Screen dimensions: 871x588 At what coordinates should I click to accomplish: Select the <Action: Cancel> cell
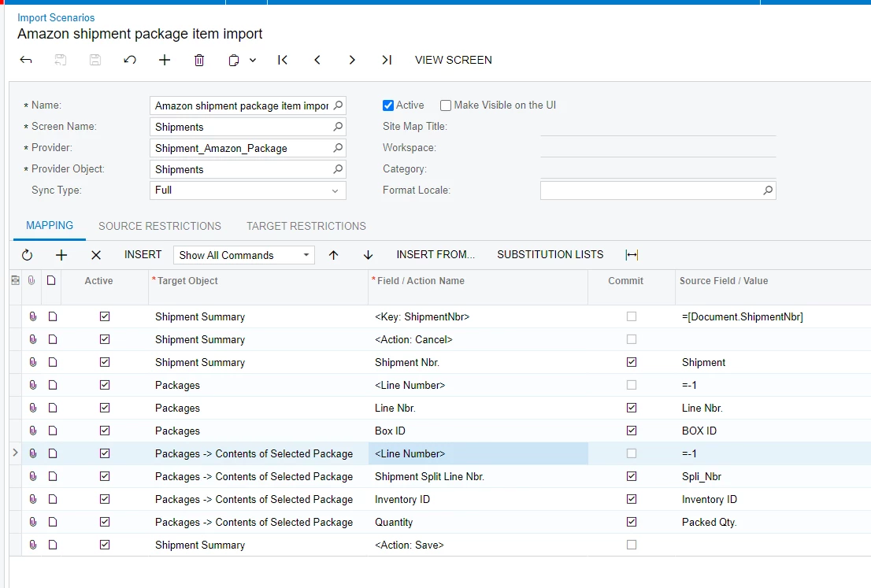pos(478,339)
